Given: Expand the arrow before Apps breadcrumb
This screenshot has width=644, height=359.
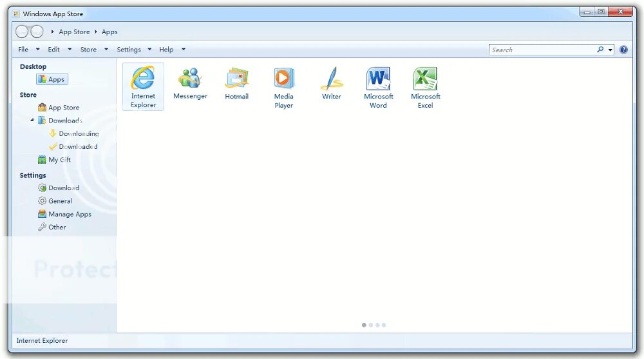Looking at the screenshot, I should [96, 31].
